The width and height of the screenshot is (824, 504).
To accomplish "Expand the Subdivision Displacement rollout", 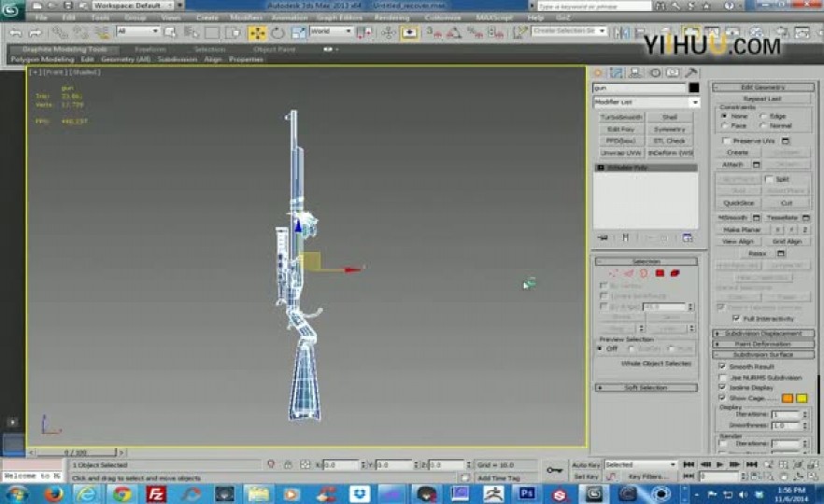I will (763, 333).
